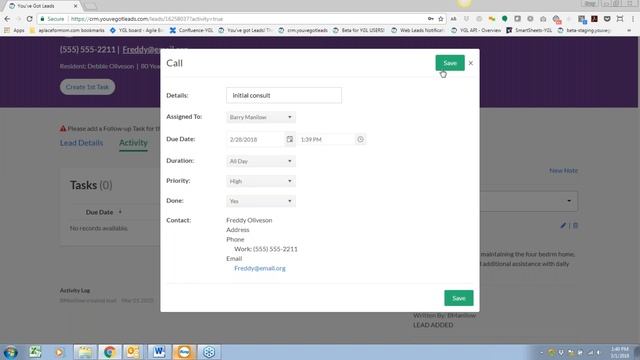Open the Duration dropdown set to All Day
640x360 pixels.
261,161
